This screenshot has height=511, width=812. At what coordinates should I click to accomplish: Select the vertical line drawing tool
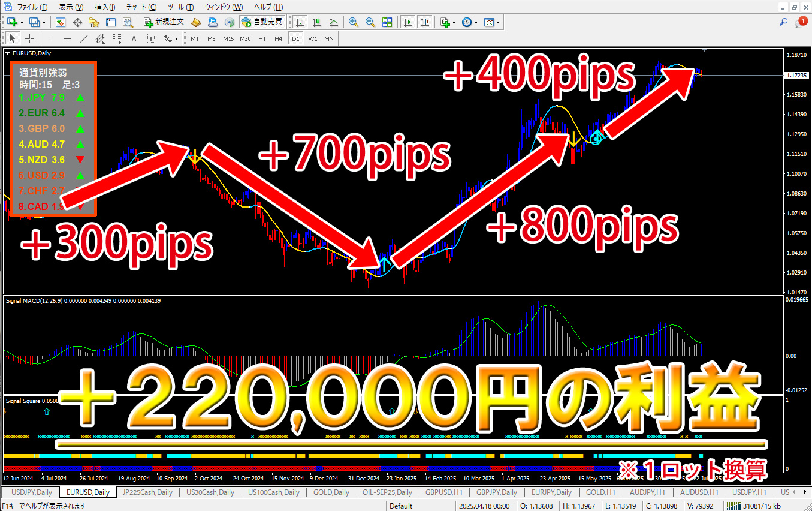[50, 38]
